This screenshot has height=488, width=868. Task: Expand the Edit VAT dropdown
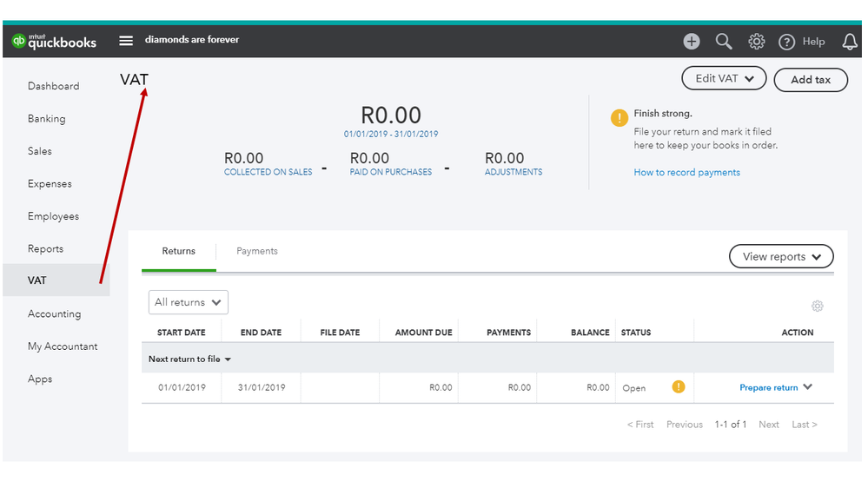[x=724, y=79]
